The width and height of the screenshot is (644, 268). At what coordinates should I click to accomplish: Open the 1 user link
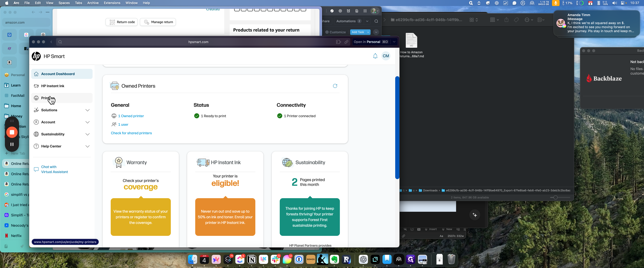tap(123, 124)
